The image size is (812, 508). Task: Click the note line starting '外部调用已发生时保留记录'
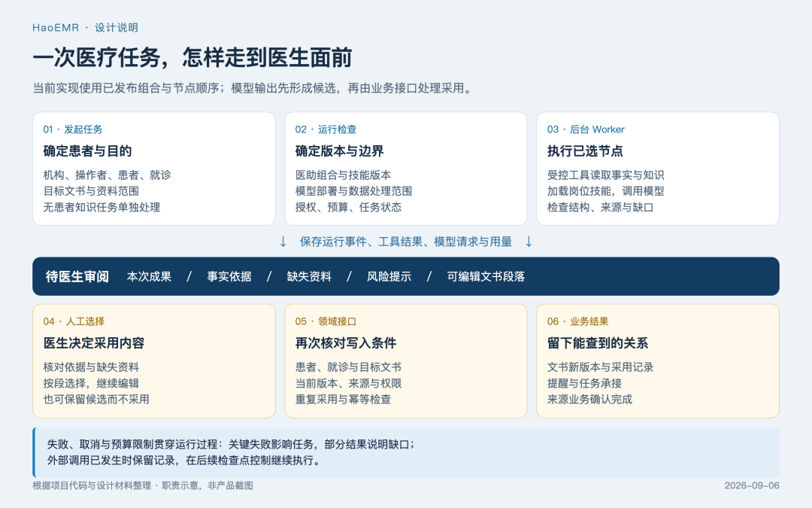[x=184, y=461]
